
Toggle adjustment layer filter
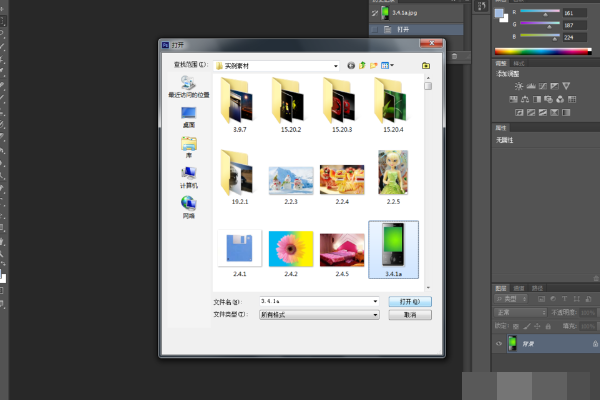(x=553, y=299)
